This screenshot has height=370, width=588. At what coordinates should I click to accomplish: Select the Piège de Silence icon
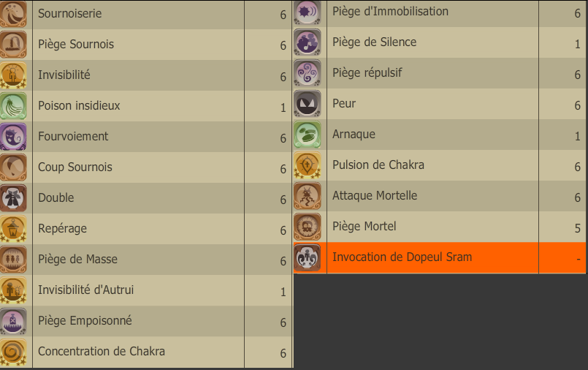[x=308, y=42]
